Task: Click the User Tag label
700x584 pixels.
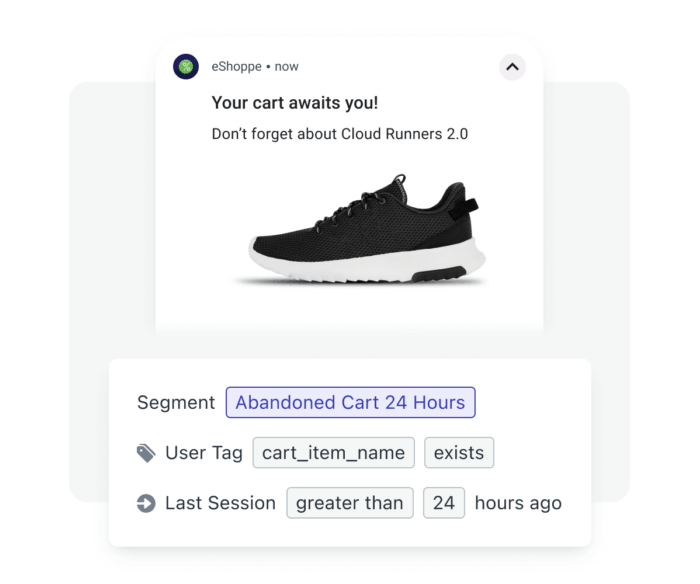Action: click(204, 453)
